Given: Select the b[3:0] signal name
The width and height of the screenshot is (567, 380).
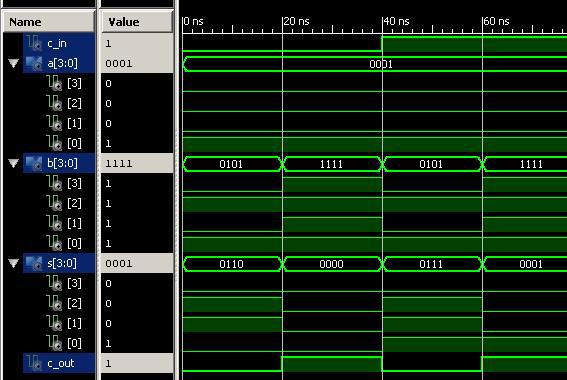Looking at the screenshot, I should click(x=62, y=163).
